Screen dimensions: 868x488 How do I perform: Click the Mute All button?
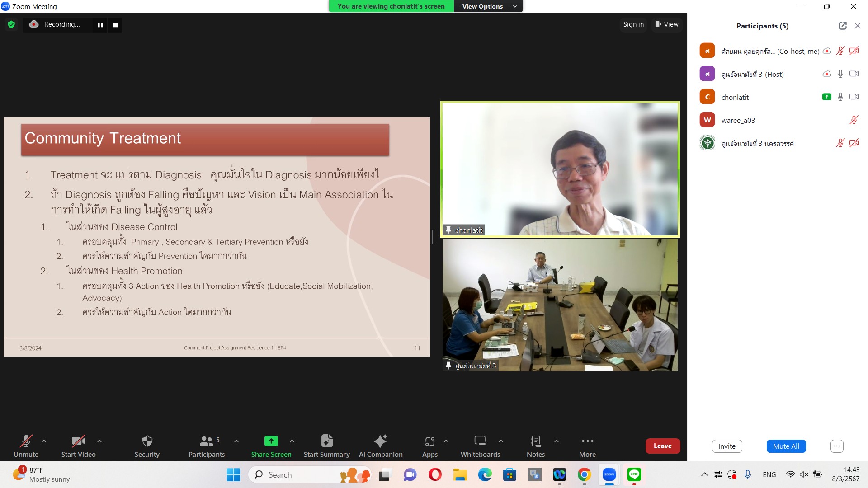coord(786,446)
